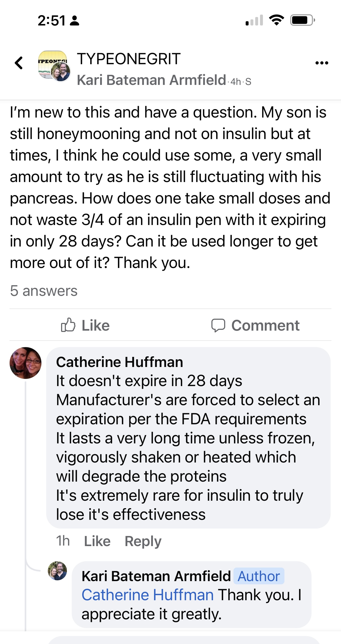View the 5 answers count
Image resolution: width=341 pixels, height=644 pixels.
pyautogui.click(x=44, y=291)
